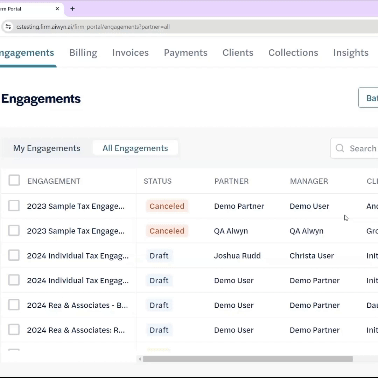Sort by the PARTNER column header

click(231, 181)
